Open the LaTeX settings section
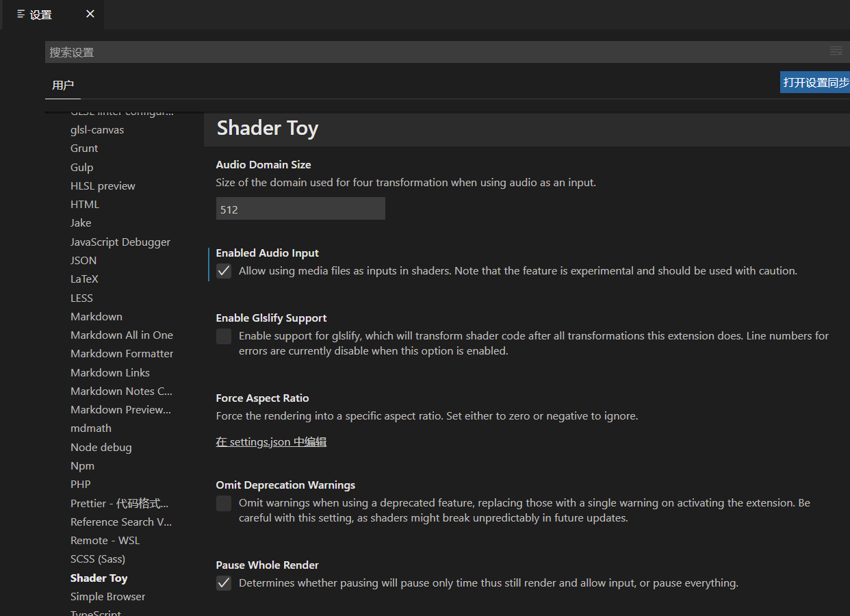 click(84, 279)
